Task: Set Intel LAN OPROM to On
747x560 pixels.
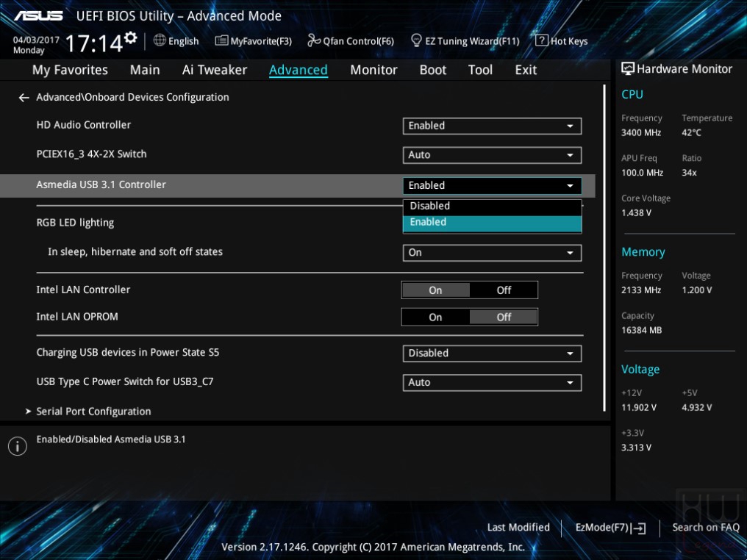Action: 435,317
